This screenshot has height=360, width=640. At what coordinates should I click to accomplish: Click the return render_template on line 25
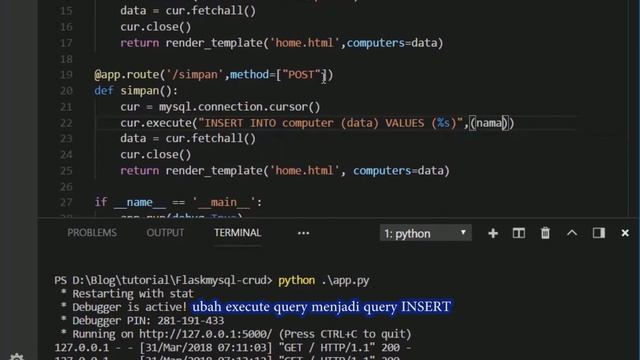click(285, 171)
